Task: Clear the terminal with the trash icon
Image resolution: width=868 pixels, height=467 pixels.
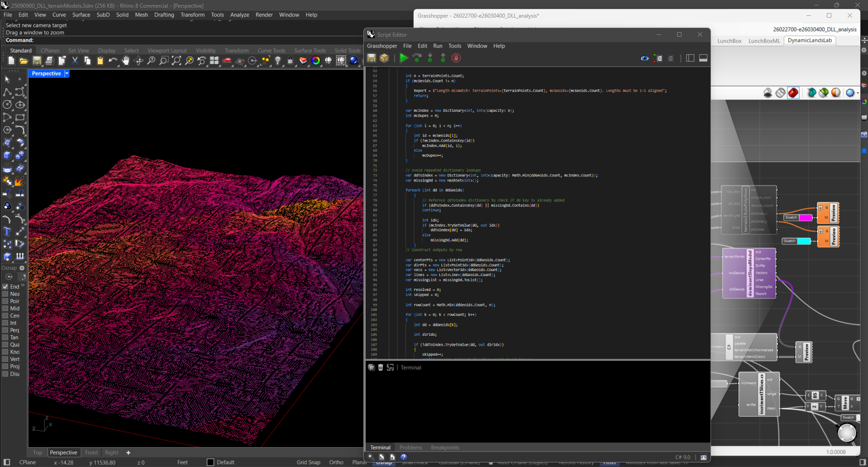Action: (x=381, y=367)
